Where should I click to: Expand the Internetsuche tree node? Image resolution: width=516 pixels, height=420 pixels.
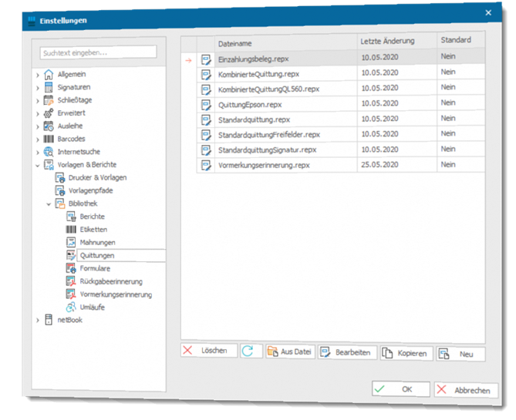click(37, 153)
